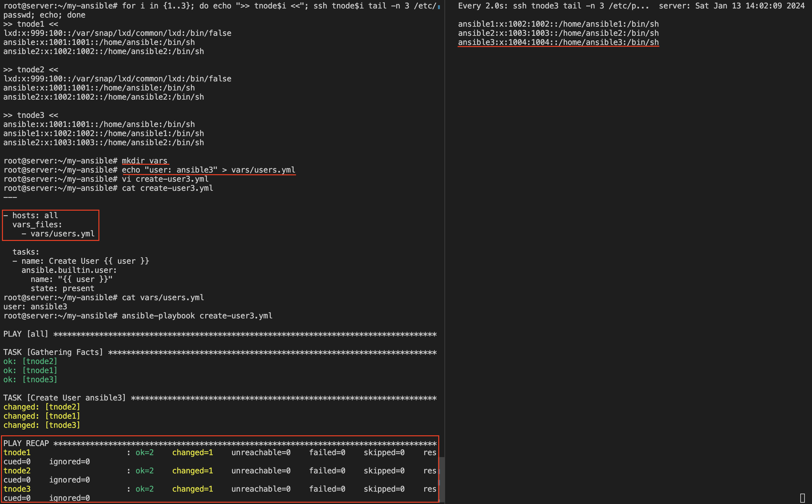Click the '- vars/users.yml' entry
This screenshot has width=812, height=504.
click(58, 234)
